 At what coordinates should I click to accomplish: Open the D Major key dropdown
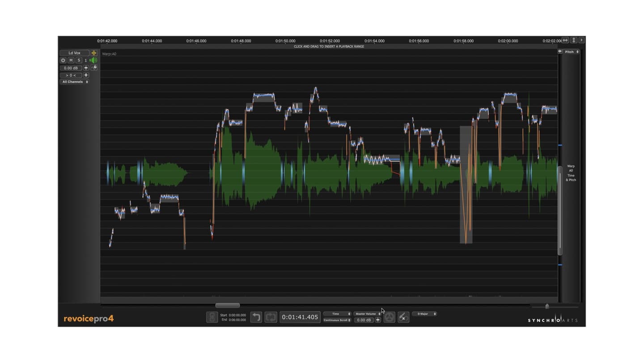(424, 314)
